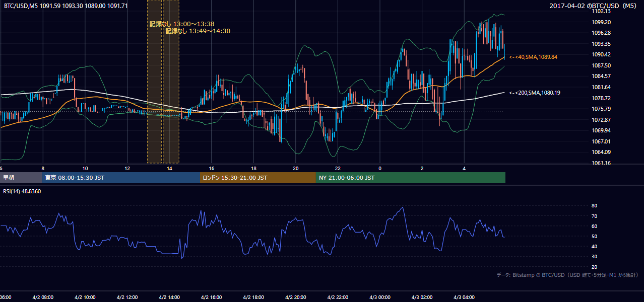Click the 4/2 22:00 date axis label
The height and width of the screenshot is (302, 644).
coord(339,297)
